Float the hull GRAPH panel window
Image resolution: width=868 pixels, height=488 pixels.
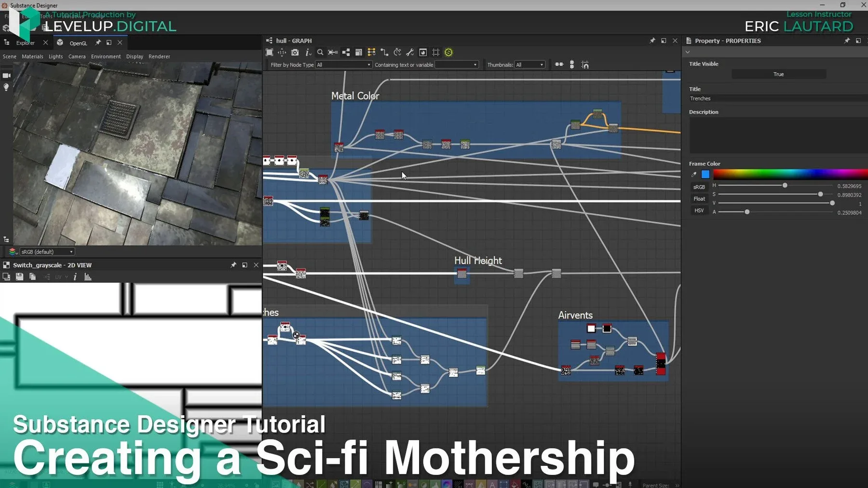(x=664, y=41)
